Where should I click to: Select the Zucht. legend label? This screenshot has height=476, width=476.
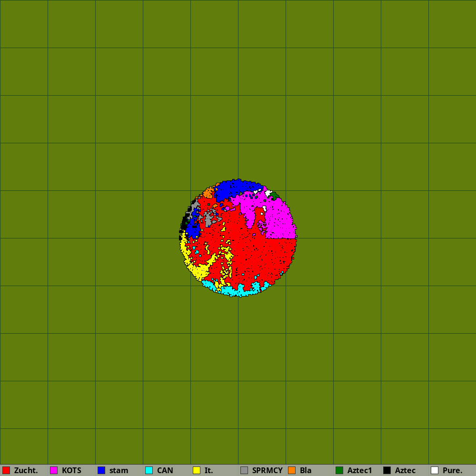coord(26,471)
